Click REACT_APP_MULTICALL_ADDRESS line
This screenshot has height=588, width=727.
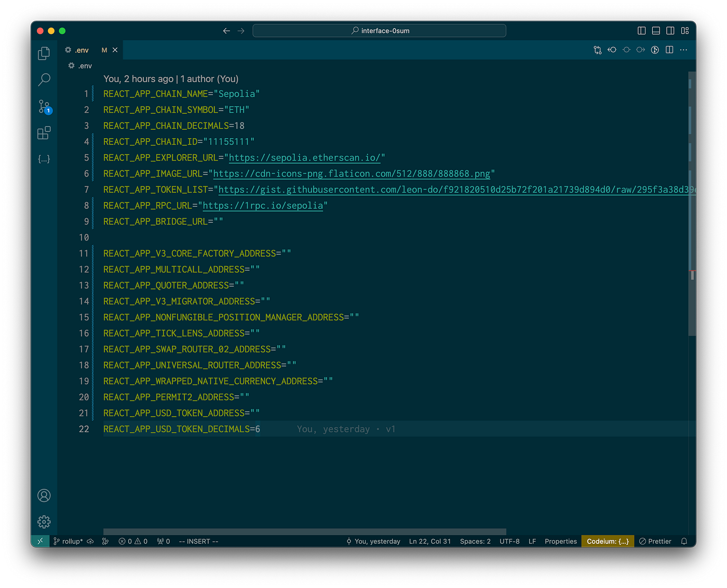point(182,270)
